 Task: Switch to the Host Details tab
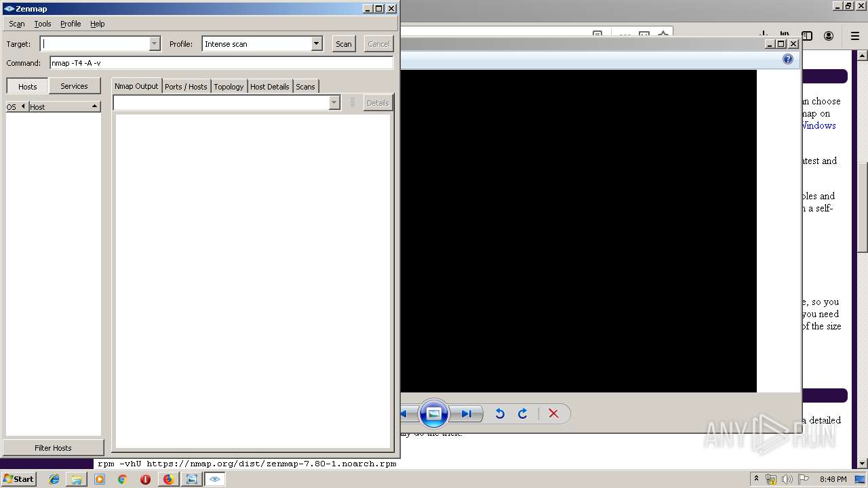[270, 87]
